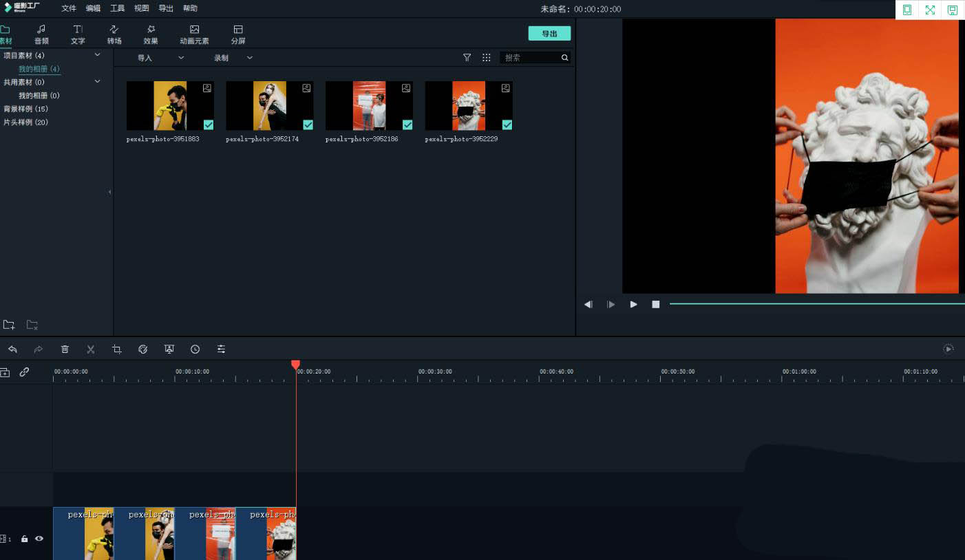
Task: Delete selected clip with the trash icon
Action: (65, 349)
